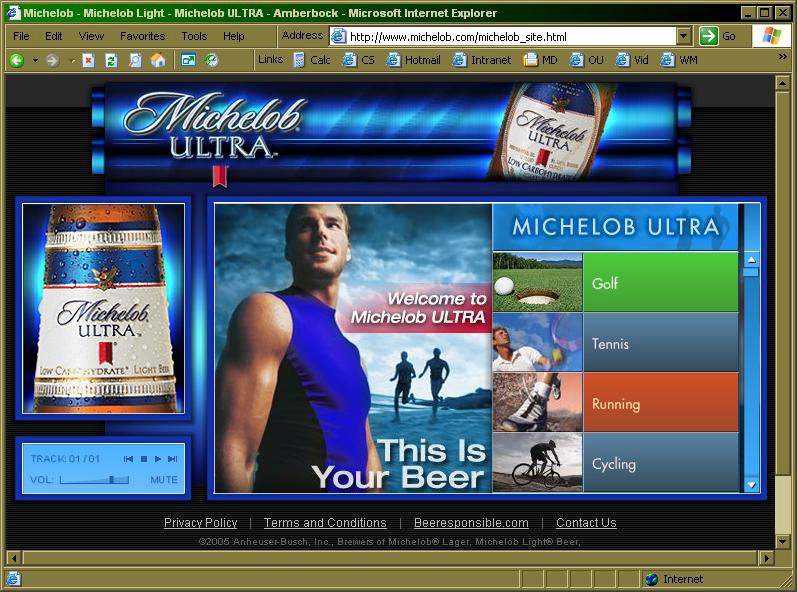
Task: Open the Hotmail links bar shortcut
Action: [413, 60]
